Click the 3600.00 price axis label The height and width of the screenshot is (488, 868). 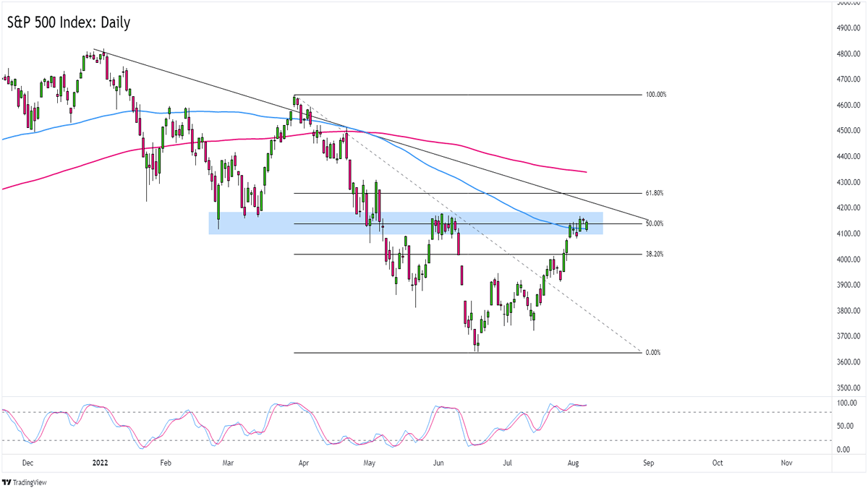[848, 362]
